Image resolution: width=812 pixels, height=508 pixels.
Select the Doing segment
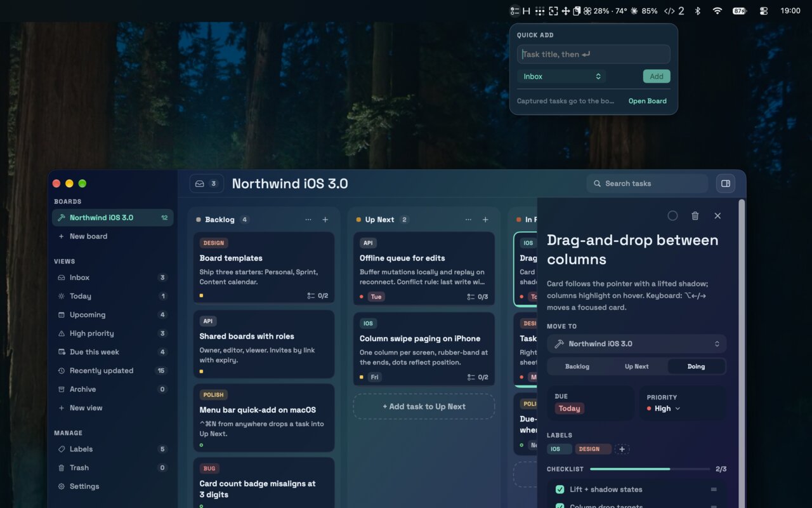pos(696,366)
